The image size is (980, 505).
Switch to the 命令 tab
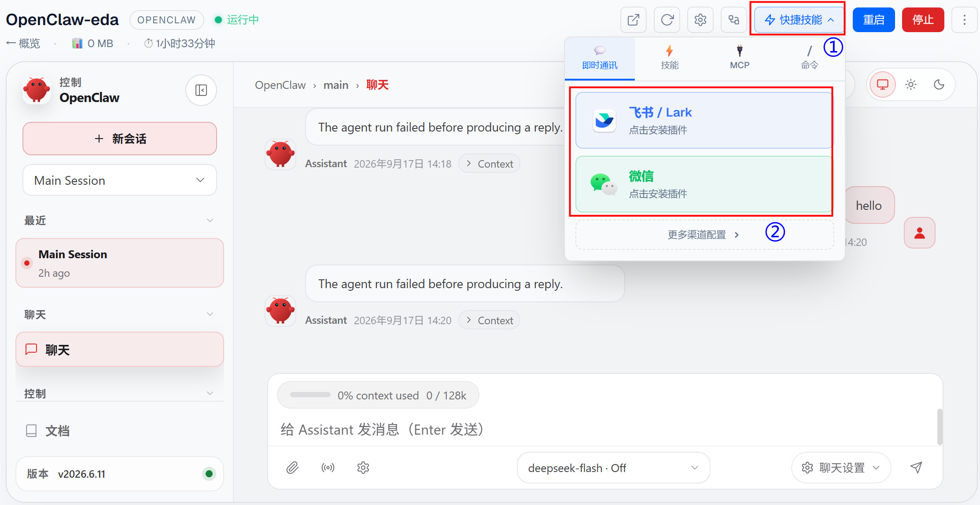point(809,58)
